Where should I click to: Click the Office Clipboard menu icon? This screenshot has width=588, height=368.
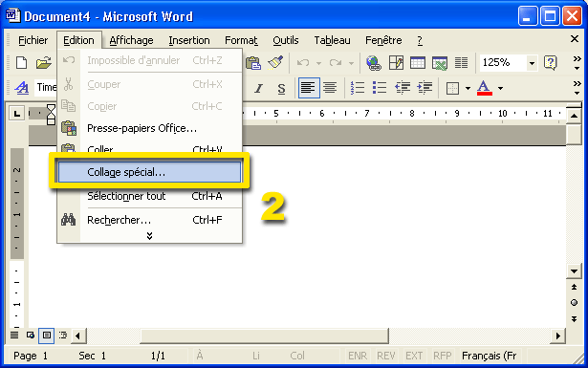69,128
